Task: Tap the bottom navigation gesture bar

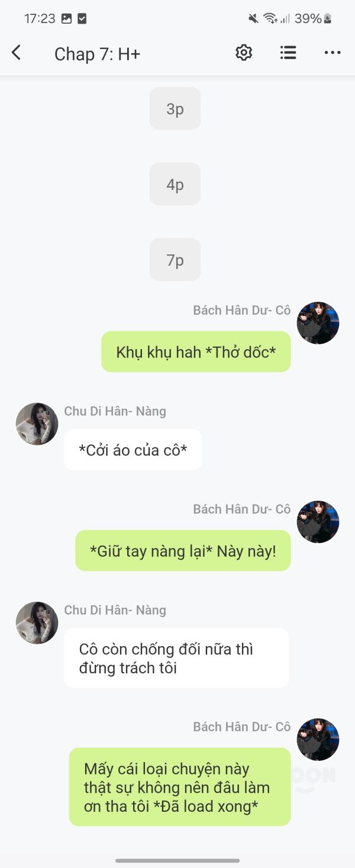Action: pyautogui.click(x=177, y=860)
